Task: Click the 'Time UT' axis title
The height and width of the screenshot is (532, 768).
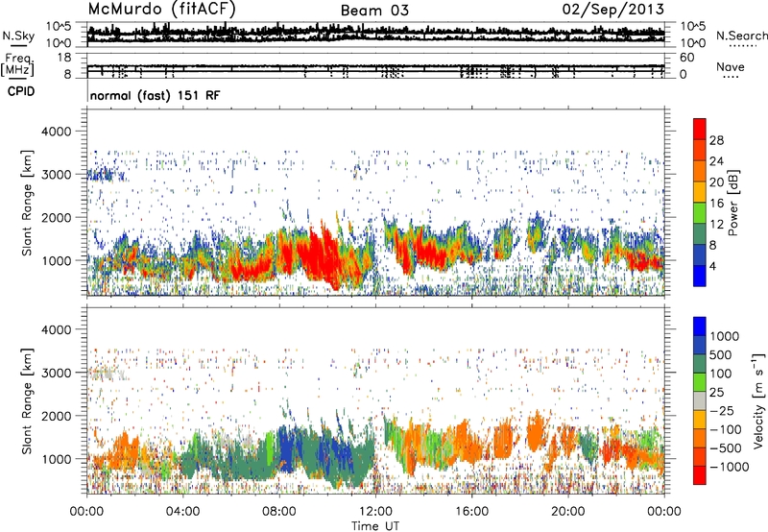Action: pyautogui.click(x=375, y=526)
